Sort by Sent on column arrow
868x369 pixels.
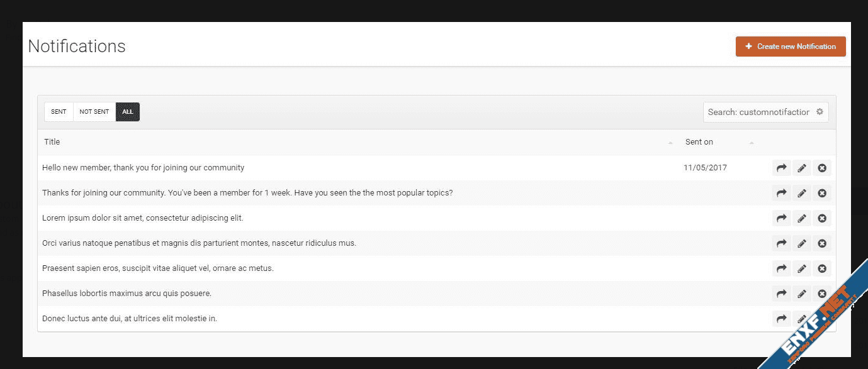[x=752, y=143]
